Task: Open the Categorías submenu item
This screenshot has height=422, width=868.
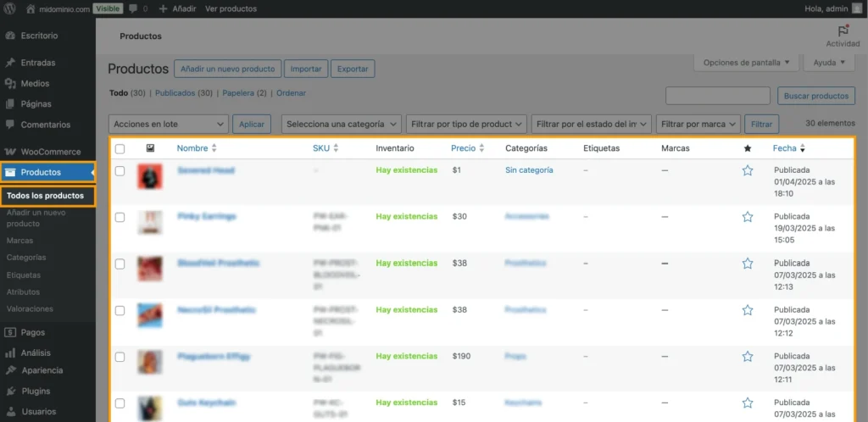Action: pyautogui.click(x=26, y=258)
